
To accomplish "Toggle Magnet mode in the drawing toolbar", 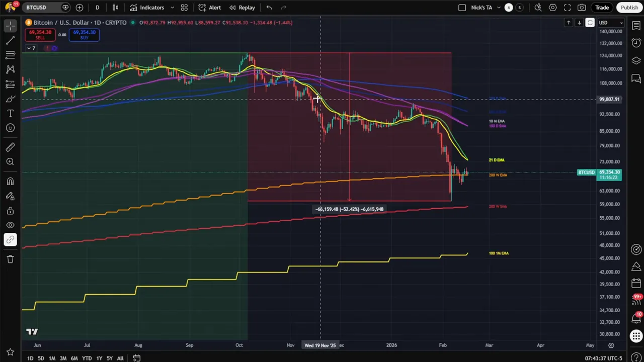I will tap(10, 182).
